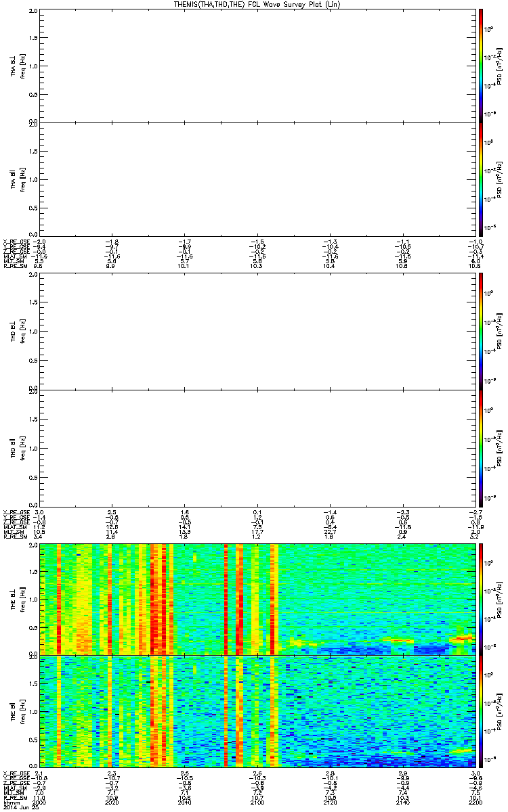Viewport: 508px width, 812px height.
Task: Select the empty THA B-perp plot panel
Action: (257, 66)
